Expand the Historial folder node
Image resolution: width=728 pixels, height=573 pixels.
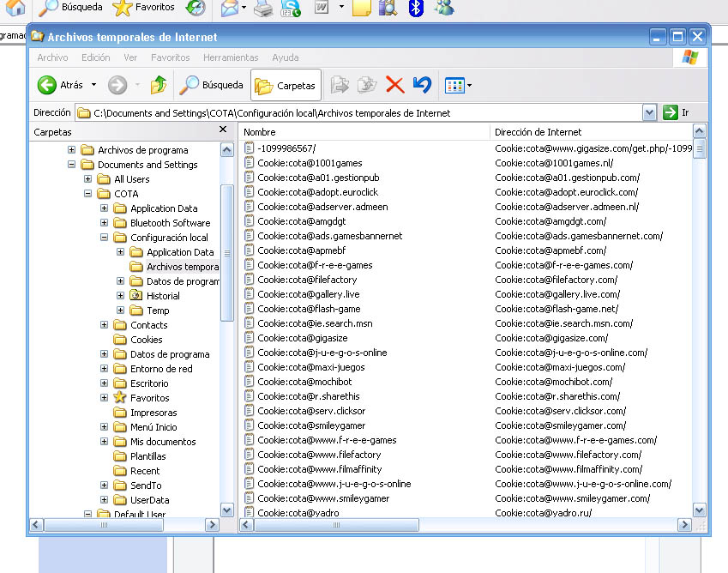pyautogui.click(x=120, y=296)
